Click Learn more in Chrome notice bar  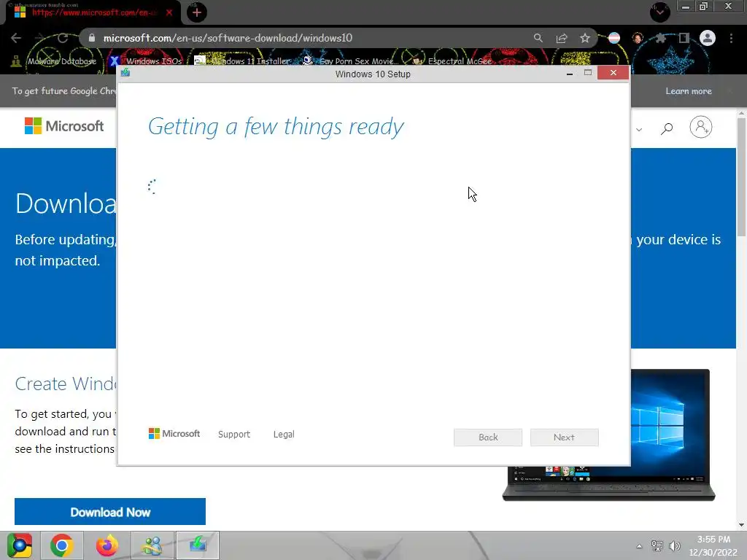(x=689, y=91)
